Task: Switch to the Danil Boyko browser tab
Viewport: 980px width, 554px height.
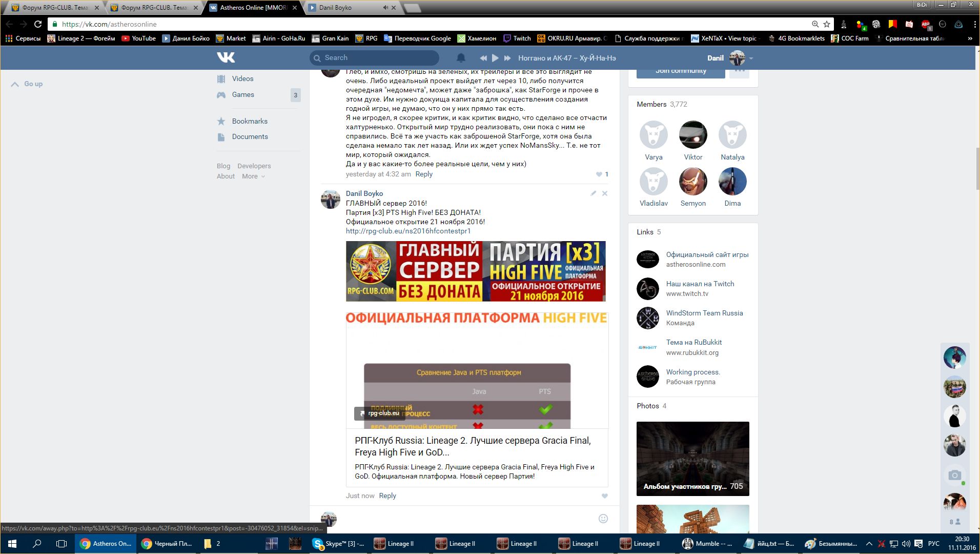Action: point(353,8)
